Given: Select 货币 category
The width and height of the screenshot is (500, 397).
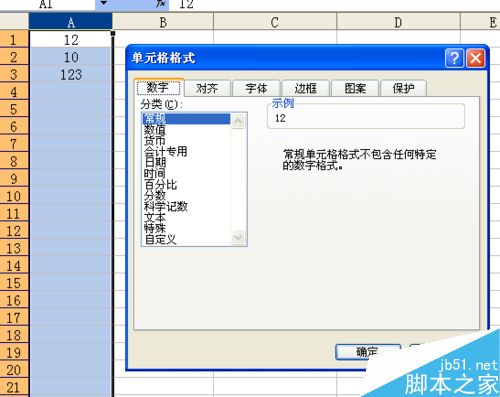Looking at the screenshot, I should pyautogui.click(x=186, y=141).
